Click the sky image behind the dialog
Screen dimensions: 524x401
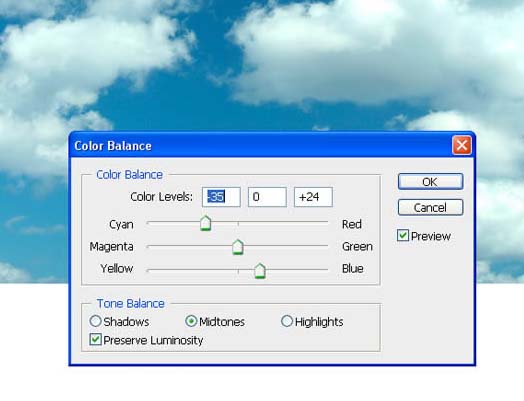262,67
